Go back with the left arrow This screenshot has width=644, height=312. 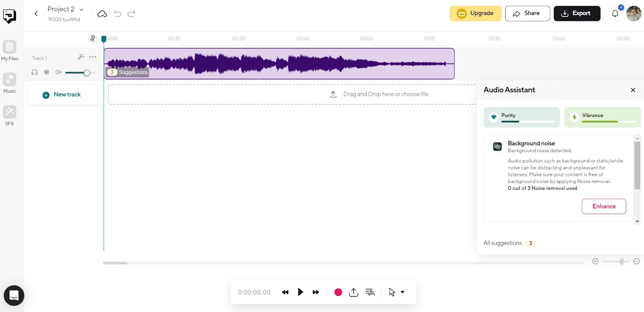[36, 14]
